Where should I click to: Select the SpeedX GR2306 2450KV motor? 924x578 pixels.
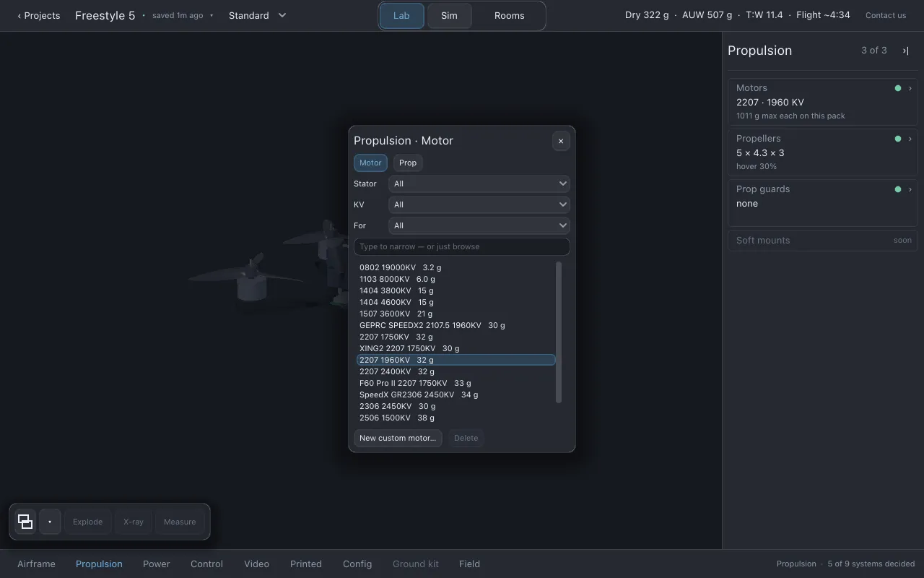point(456,394)
